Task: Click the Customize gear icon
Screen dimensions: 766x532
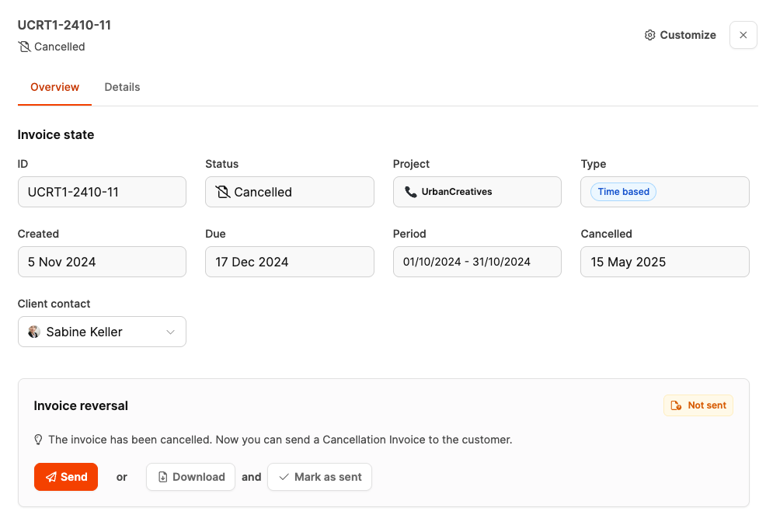Action: pos(650,35)
